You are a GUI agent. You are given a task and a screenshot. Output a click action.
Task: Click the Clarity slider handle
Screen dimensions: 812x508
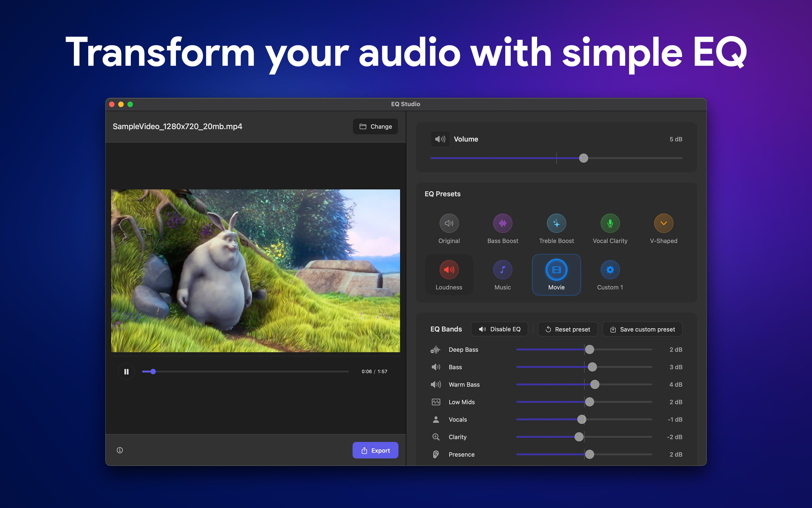pos(579,437)
